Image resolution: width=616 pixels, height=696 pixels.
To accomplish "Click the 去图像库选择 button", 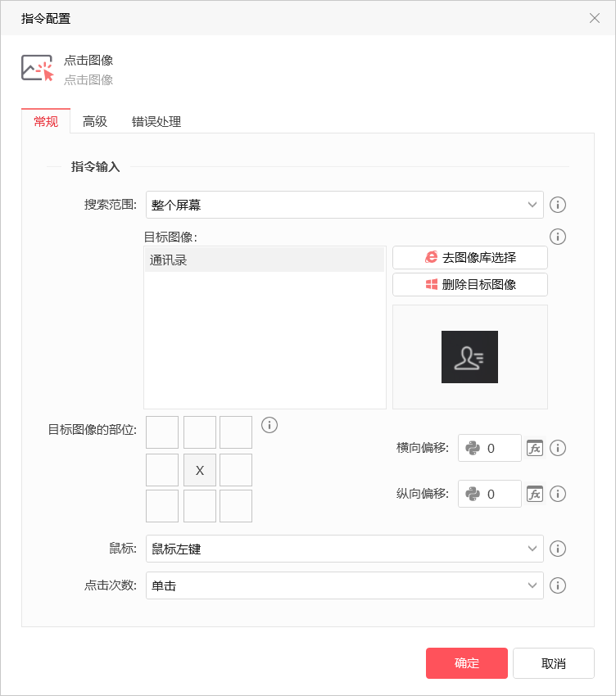I will 470,257.
